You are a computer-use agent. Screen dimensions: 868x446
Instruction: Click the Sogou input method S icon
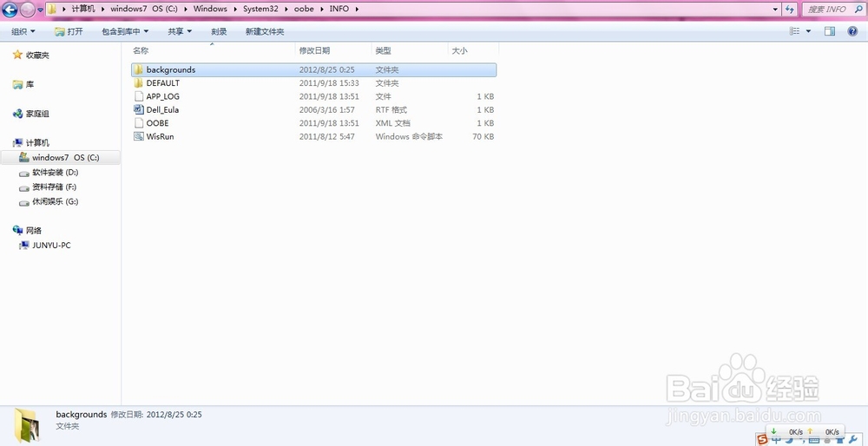(763, 439)
